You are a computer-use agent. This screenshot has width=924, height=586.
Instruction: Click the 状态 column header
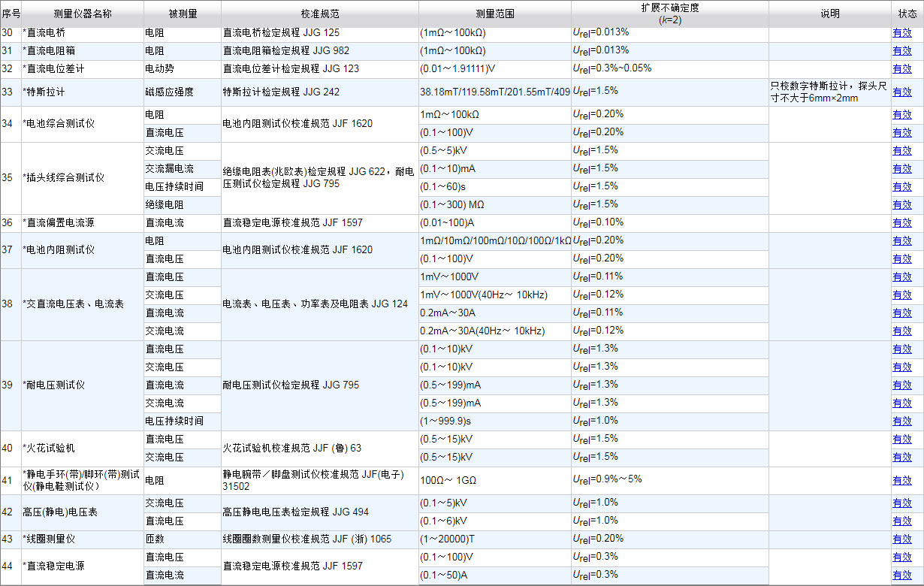tap(907, 14)
